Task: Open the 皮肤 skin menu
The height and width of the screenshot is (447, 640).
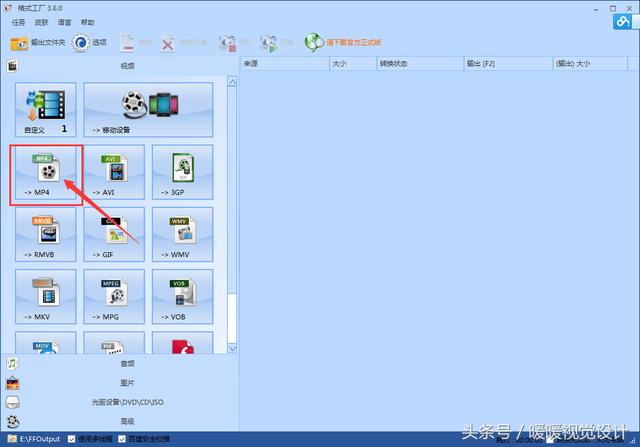Action: (x=41, y=22)
